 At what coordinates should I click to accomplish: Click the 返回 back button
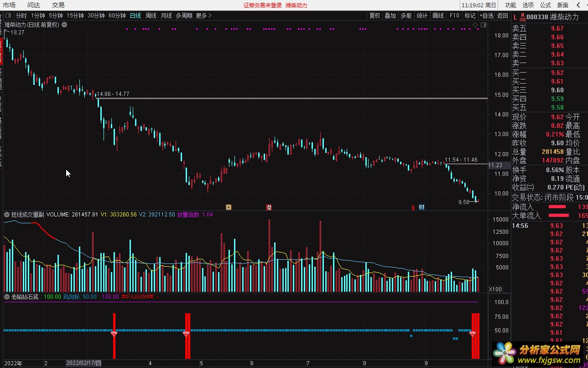click(x=502, y=16)
